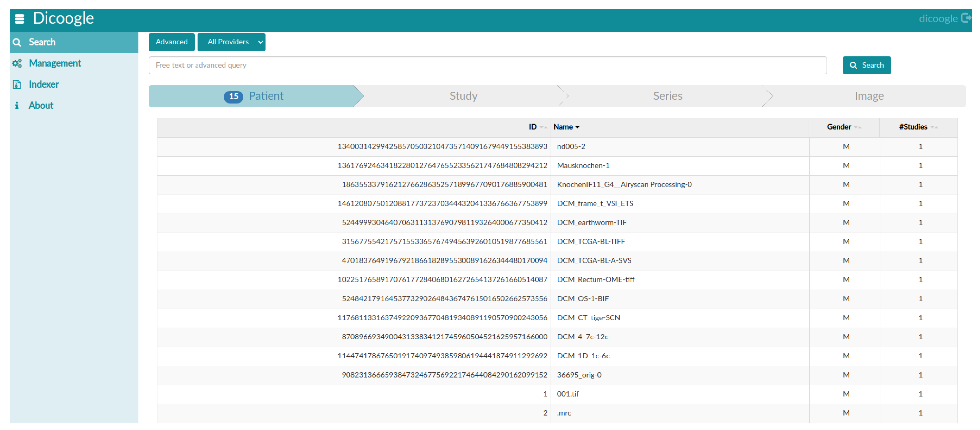This screenshot has width=980, height=430.
Task: Click the logout icon next to dicoogle
Action: [x=966, y=18]
